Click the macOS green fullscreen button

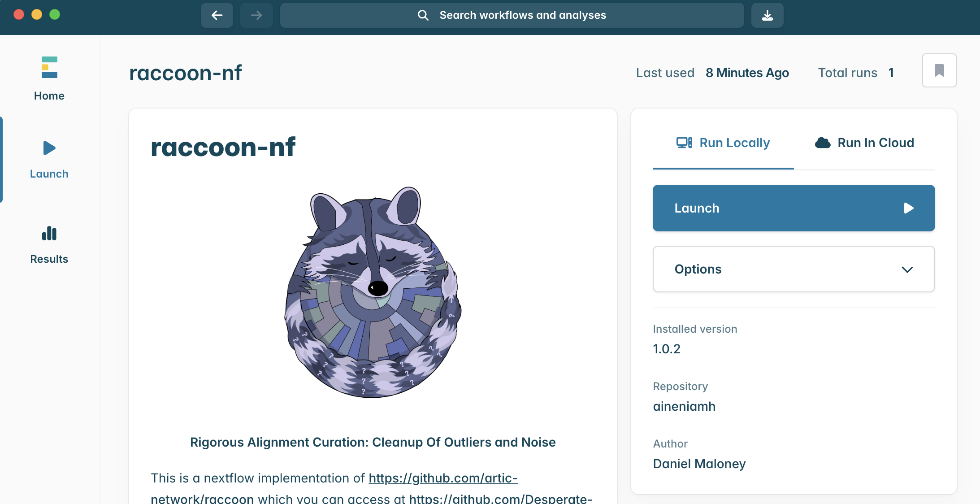tap(55, 14)
